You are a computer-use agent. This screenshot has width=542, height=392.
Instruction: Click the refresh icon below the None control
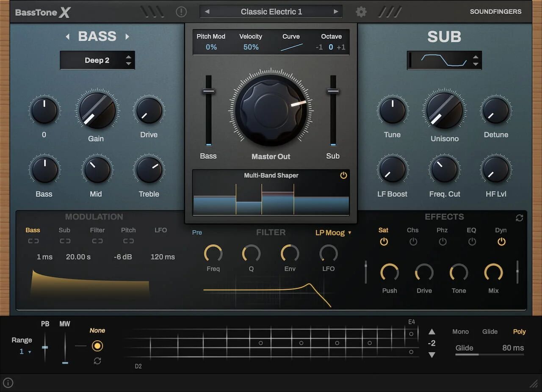coord(97,361)
